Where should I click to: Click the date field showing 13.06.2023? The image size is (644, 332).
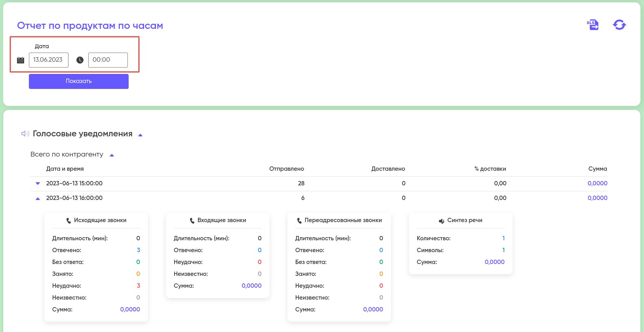click(x=49, y=60)
